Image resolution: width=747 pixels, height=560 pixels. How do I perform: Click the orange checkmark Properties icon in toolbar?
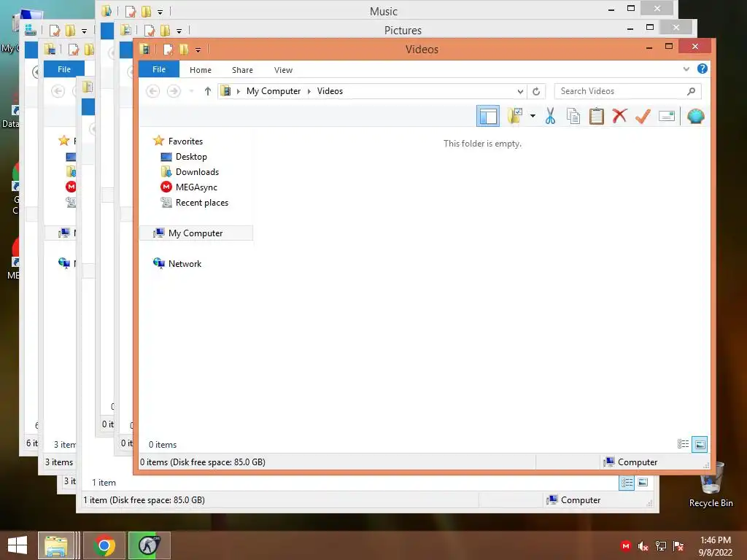point(643,116)
